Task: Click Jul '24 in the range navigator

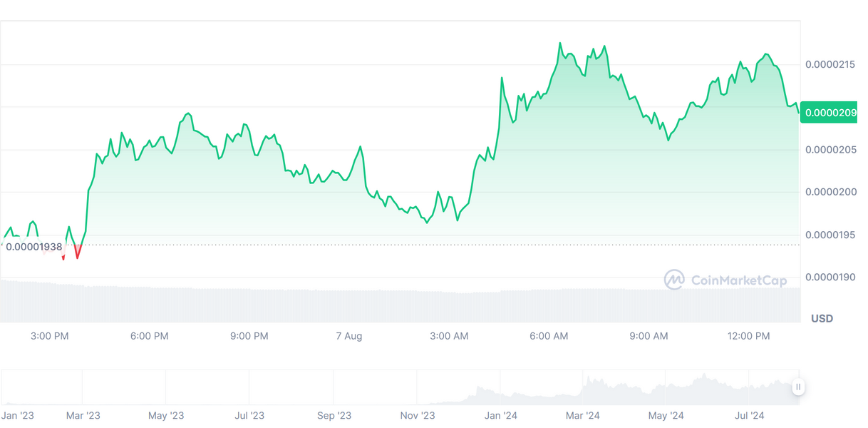Action: (x=749, y=415)
